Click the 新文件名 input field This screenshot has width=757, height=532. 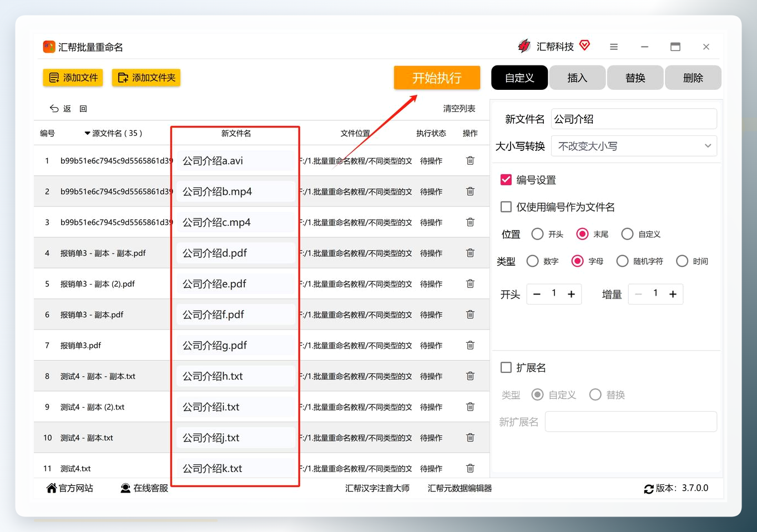click(x=634, y=119)
